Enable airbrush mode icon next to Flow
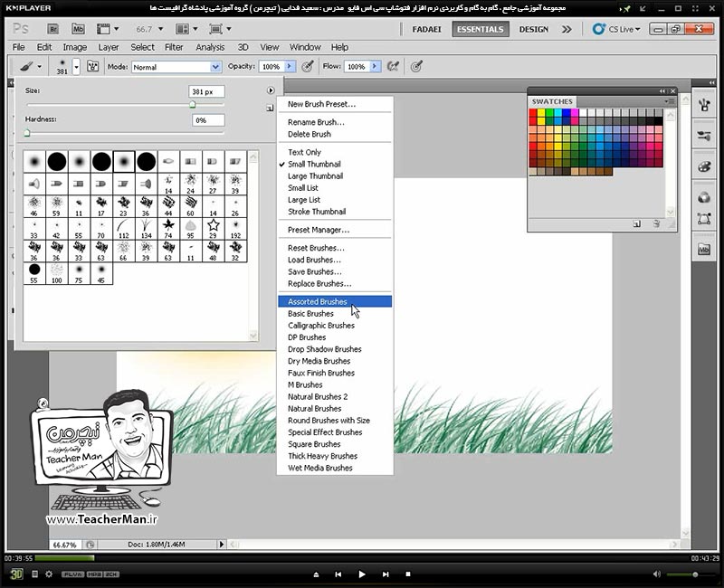 click(393, 66)
